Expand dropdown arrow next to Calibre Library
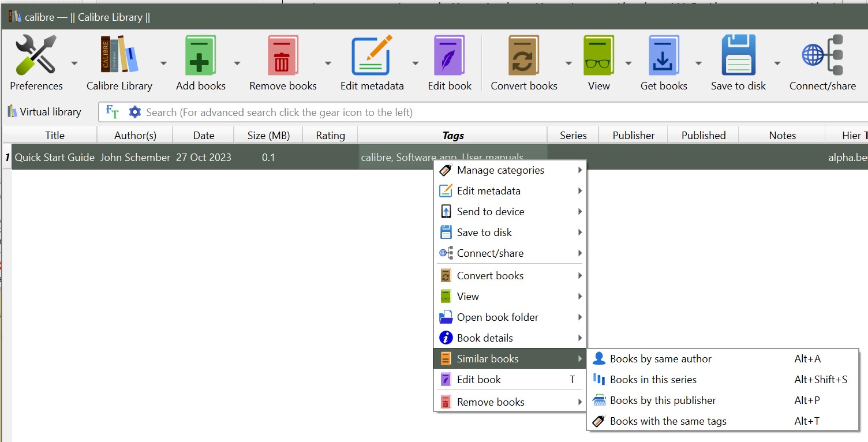868x442 pixels. pos(163,63)
